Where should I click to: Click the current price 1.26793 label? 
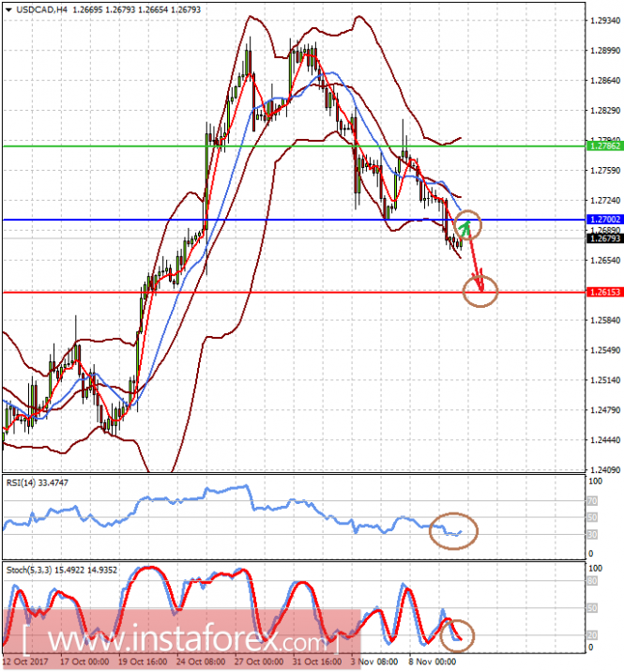point(602,238)
